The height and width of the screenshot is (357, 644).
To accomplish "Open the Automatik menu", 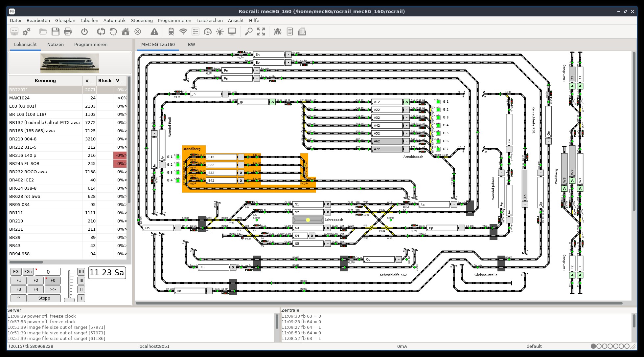I will (x=114, y=20).
